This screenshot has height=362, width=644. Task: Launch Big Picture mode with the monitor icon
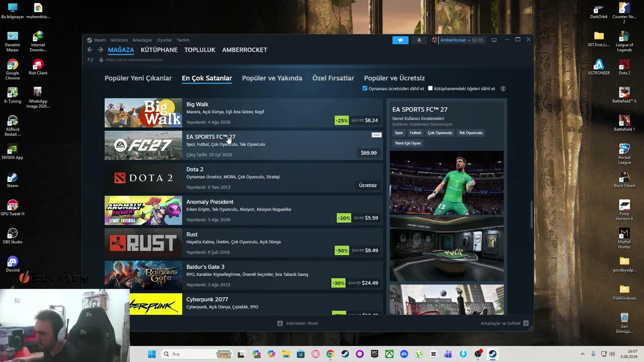pos(494,40)
